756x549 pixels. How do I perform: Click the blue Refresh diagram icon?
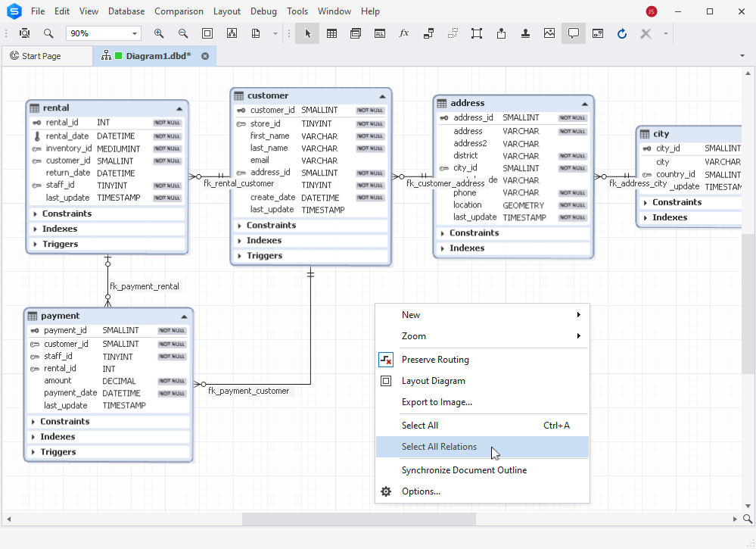pos(621,33)
